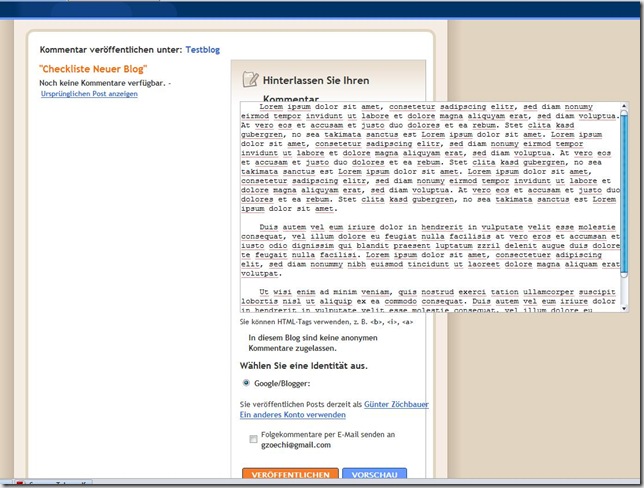
Task: Click the textarea scrollbar down arrow
Action: [624, 308]
